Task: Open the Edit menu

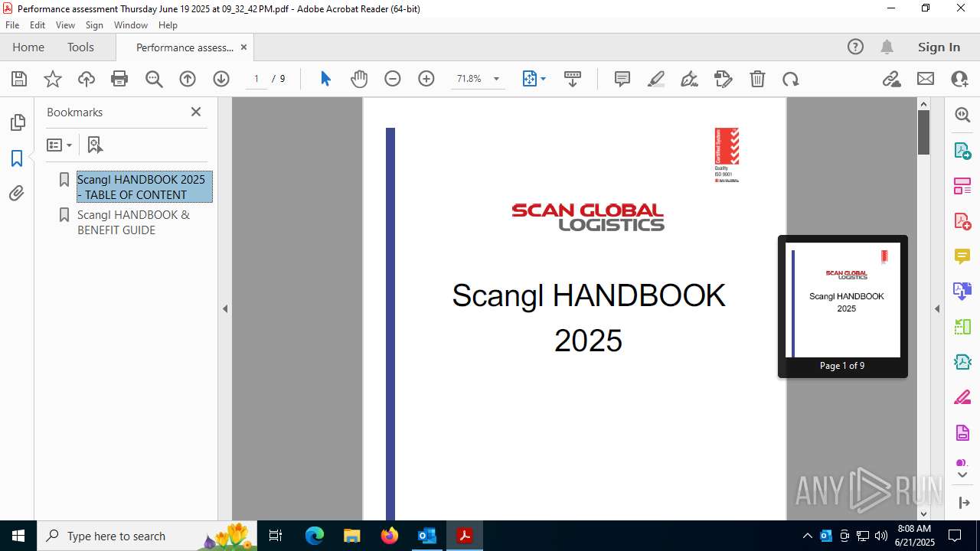Action: pos(38,25)
